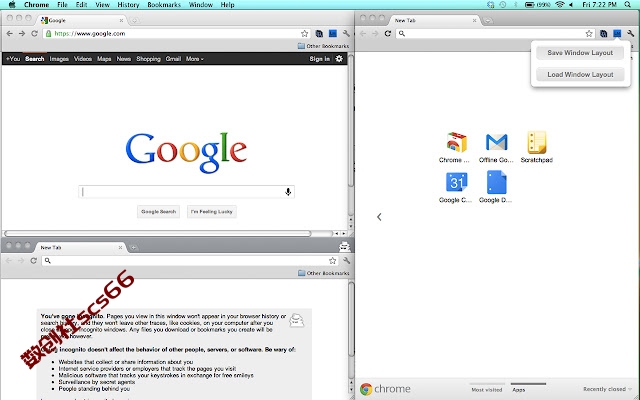This screenshot has height=400, width=640.
Task: Click Load Window Layout button
Action: pyautogui.click(x=580, y=75)
